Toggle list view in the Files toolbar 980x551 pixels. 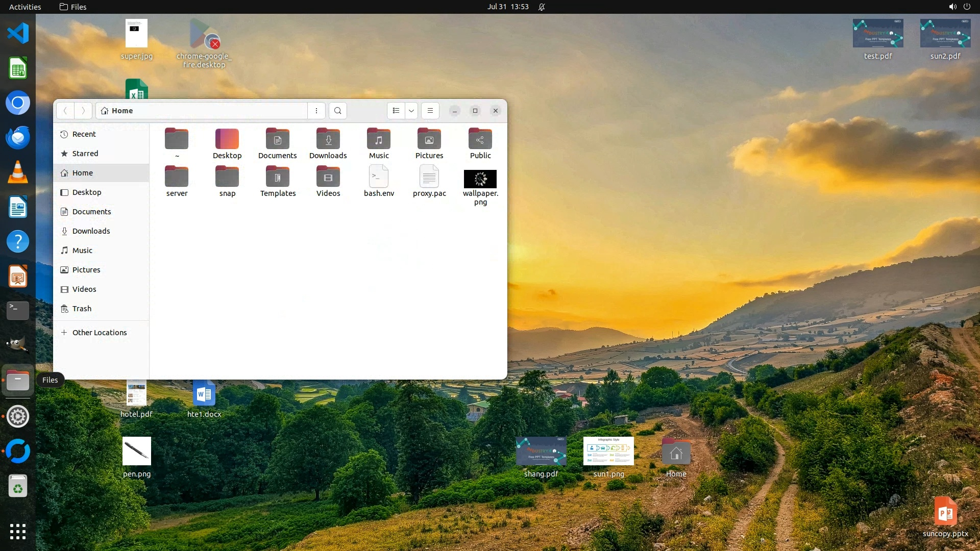pos(396,111)
